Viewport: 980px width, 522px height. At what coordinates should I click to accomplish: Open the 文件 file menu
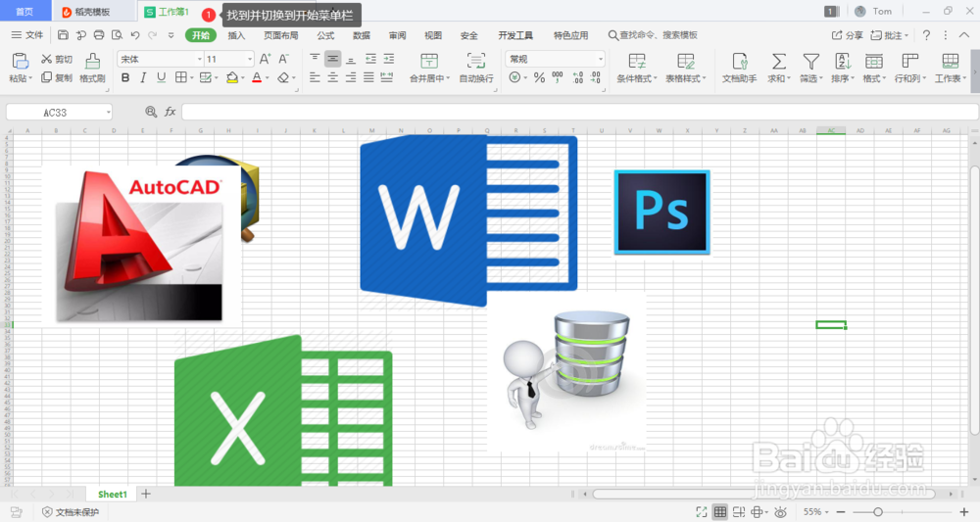click(x=27, y=35)
